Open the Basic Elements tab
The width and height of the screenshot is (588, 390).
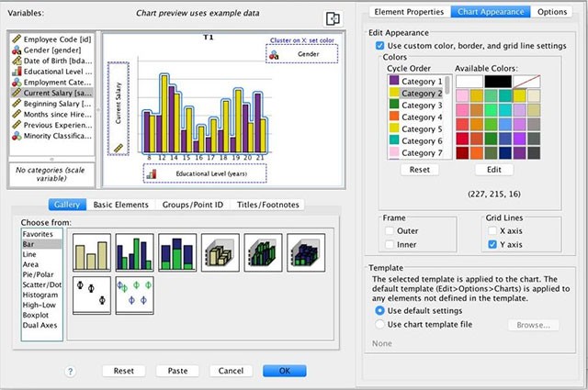[x=120, y=204]
